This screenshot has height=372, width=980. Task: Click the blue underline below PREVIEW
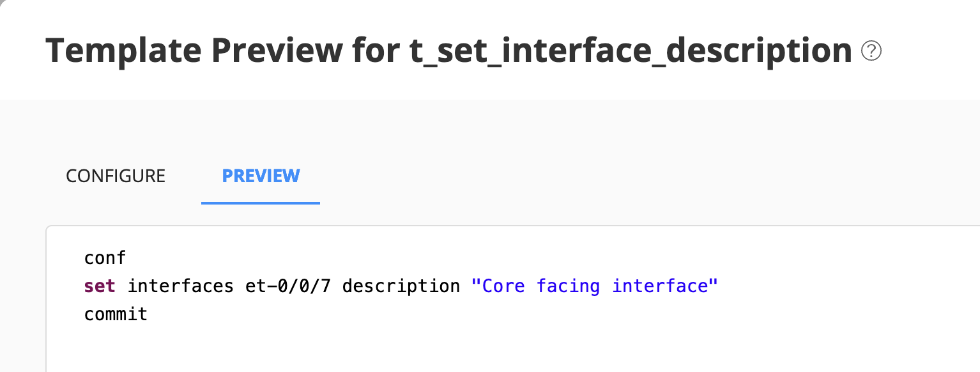coord(260,203)
